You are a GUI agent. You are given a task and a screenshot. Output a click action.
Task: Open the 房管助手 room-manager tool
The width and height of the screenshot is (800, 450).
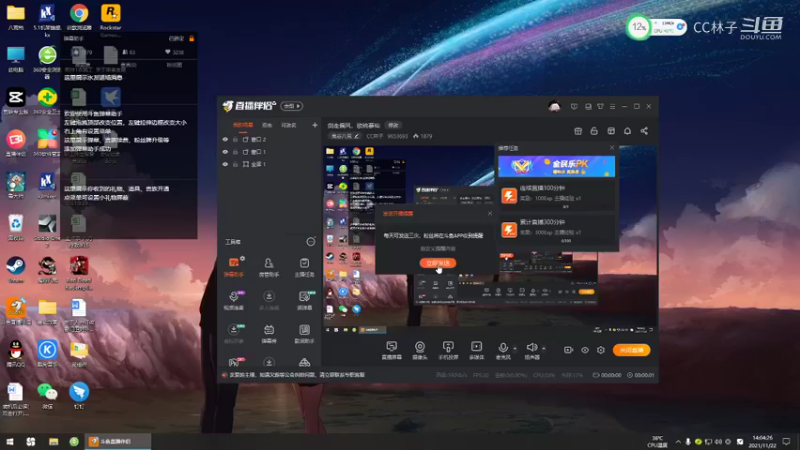[x=269, y=266]
